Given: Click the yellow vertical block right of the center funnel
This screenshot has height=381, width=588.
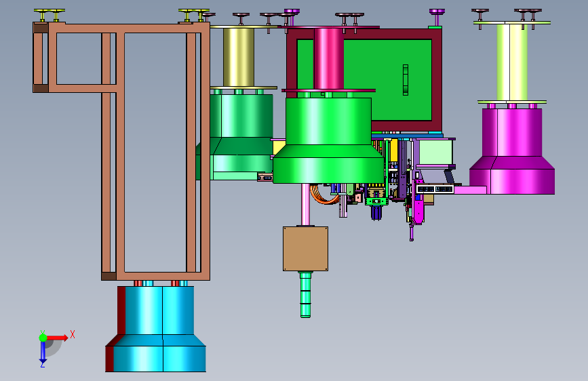Looking at the screenshot, I should (x=394, y=151).
